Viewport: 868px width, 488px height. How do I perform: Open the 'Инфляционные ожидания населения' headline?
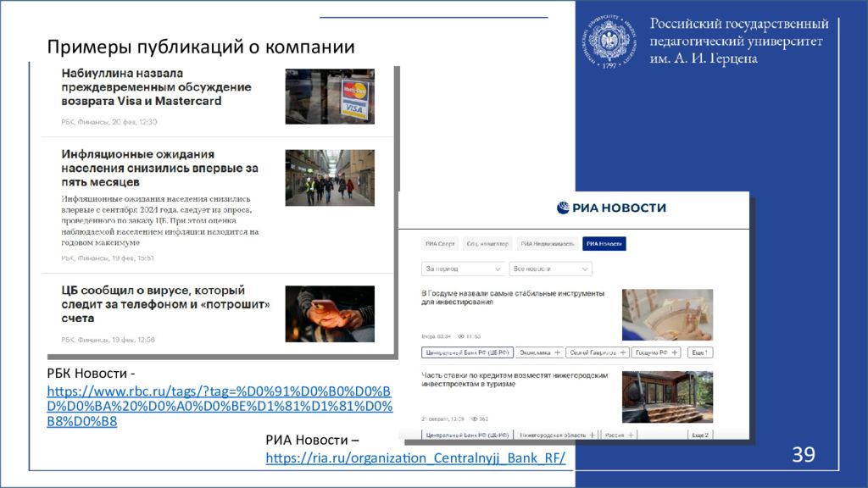tap(159, 169)
